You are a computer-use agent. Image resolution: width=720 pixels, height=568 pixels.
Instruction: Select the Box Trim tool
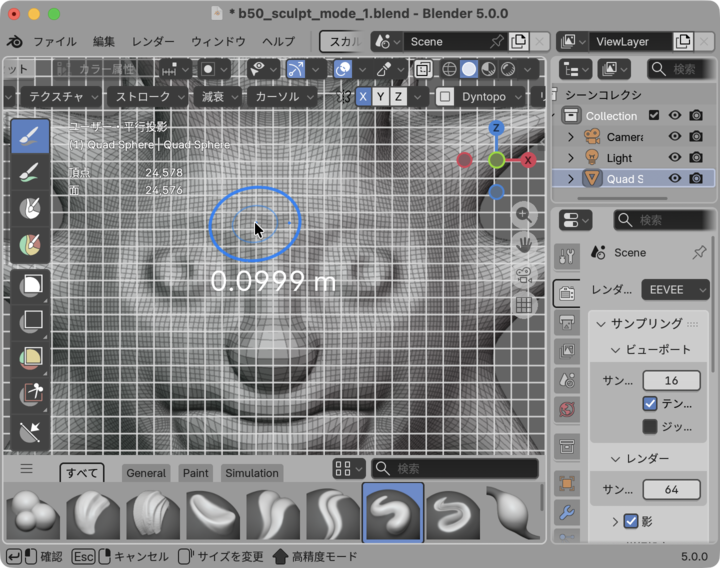click(x=31, y=394)
